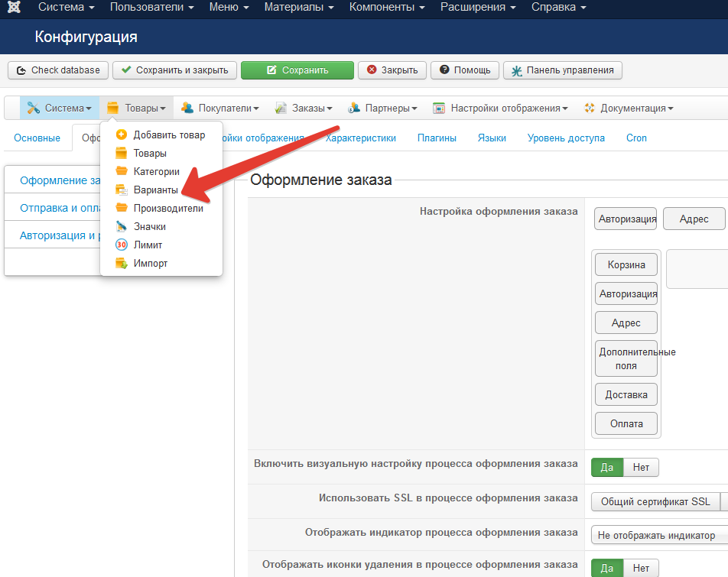Image resolution: width=728 pixels, height=577 pixels.
Task: Switch to the Плагины tab
Action: (437, 138)
